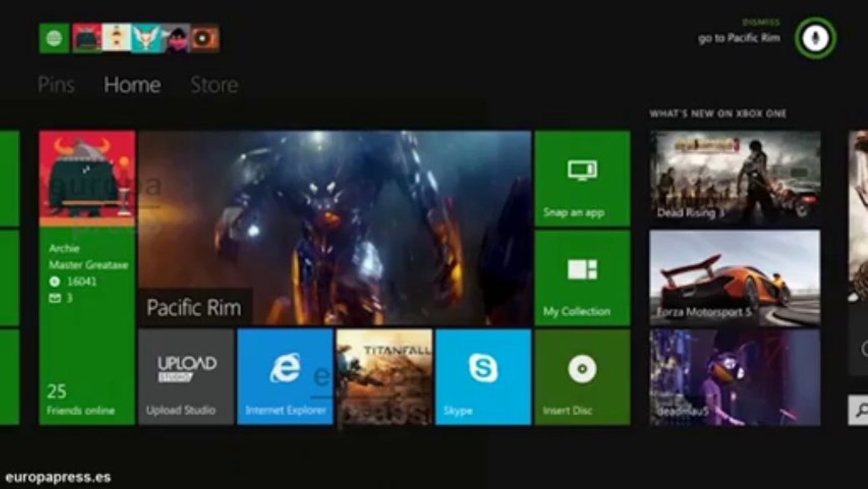The width and height of the screenshot is (868, 489).
Task: Click the Insert Disc tile
Action: tap(582, 377)
